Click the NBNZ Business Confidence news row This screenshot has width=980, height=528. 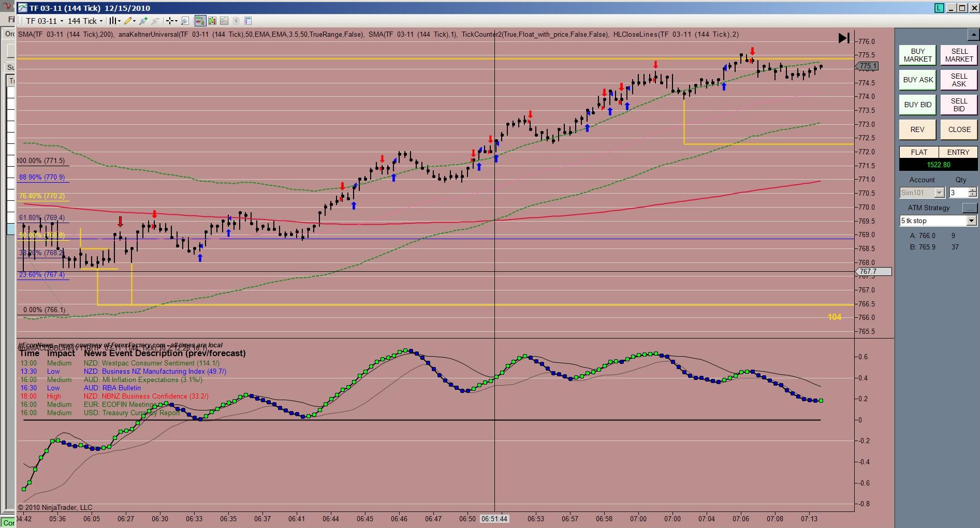pos(114,397)
